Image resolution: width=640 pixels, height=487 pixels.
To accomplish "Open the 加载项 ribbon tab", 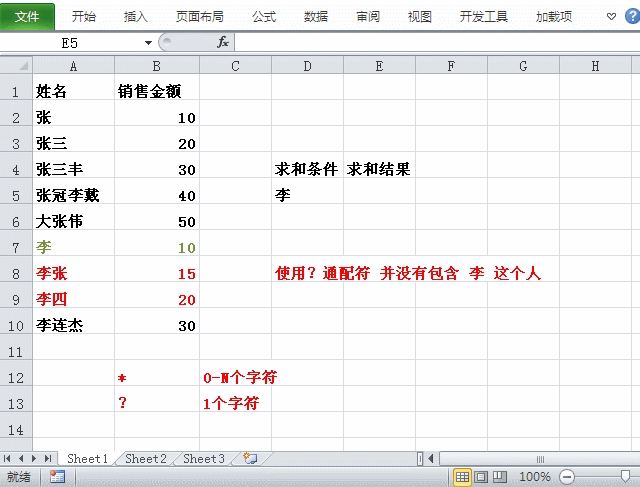I will (553, 17).
